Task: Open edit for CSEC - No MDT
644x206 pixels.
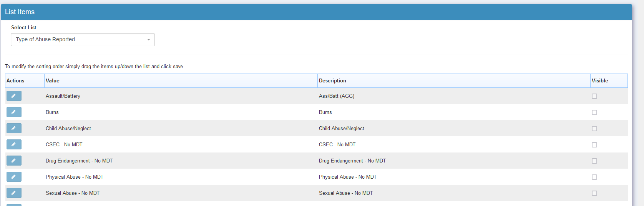Action: 14,144
